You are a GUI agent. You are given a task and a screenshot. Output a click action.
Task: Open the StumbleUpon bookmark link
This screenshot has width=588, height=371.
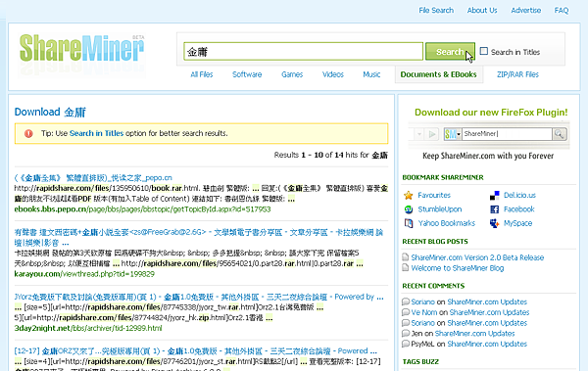pyautogui.click(x=440, y=209)
